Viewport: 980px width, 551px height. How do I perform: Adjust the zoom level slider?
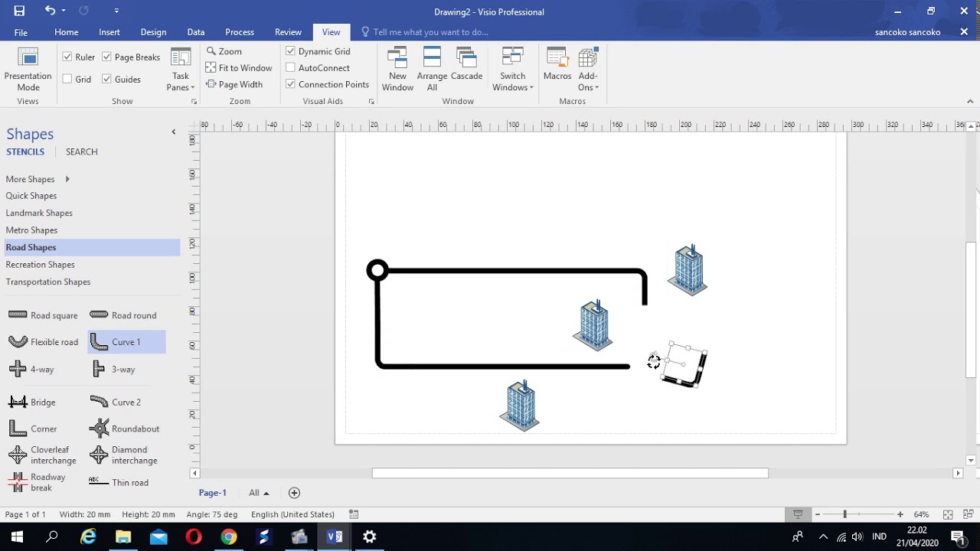pyautogui.click(x=845, y=514)
